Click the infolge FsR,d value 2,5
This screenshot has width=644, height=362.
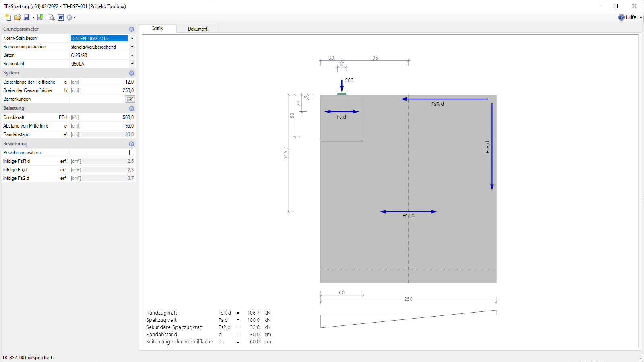[x=107, y=161]
